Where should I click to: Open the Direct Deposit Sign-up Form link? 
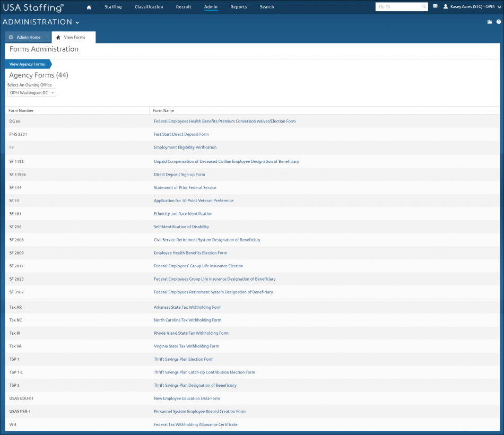coord(179,175)
